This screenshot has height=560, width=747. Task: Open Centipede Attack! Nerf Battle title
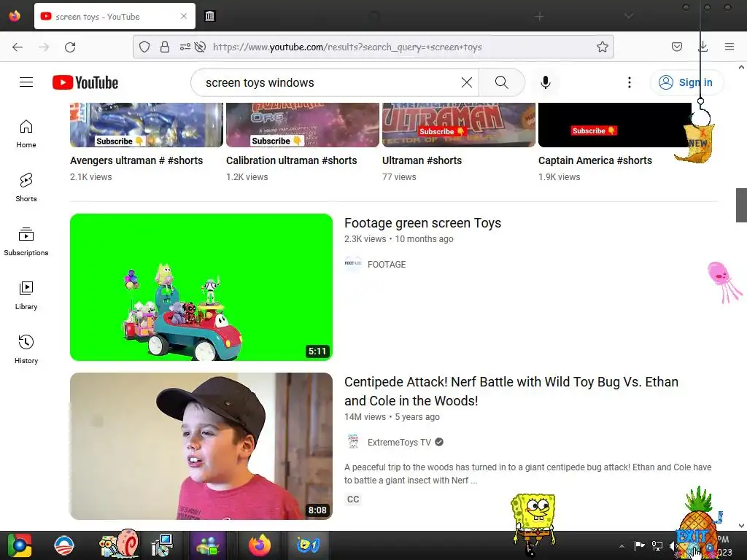click(511, 391)
